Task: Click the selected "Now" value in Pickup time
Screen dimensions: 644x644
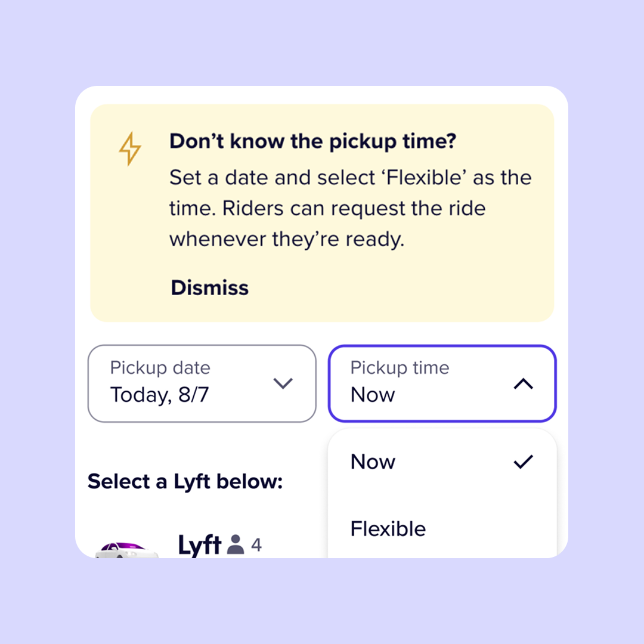Action: (373, 395)
